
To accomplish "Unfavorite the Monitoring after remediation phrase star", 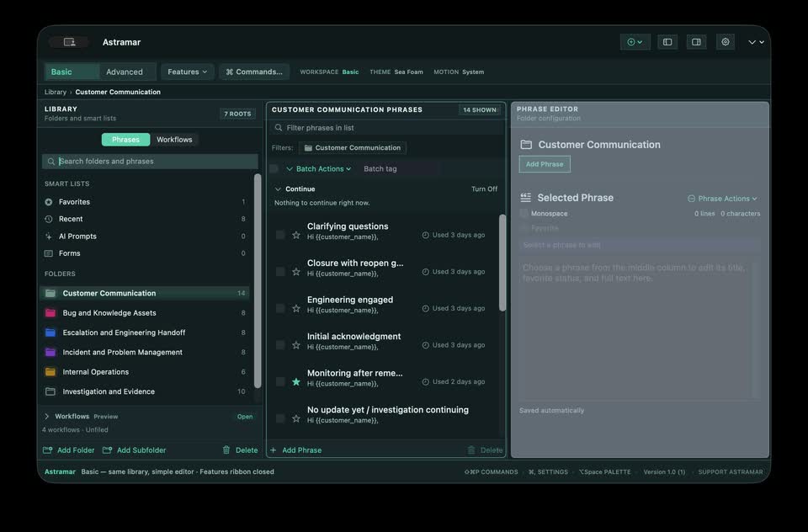I will [x=296, y=382].
